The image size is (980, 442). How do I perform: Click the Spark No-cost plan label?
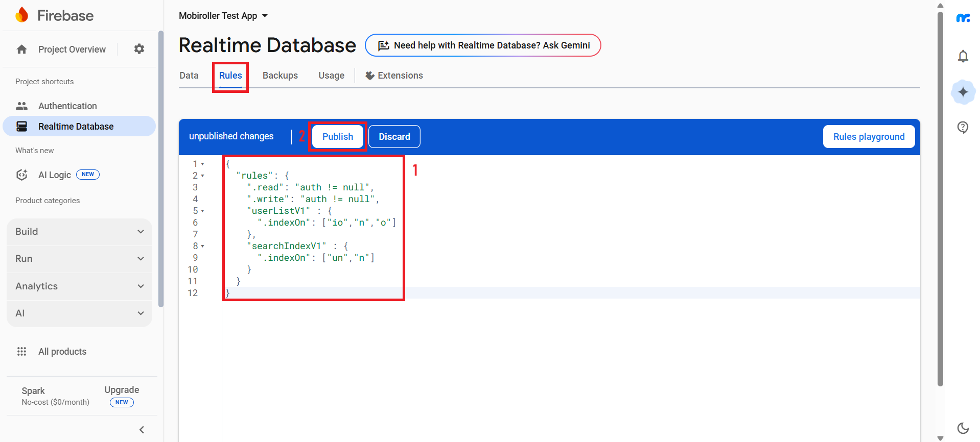click(x=55, y=396)
